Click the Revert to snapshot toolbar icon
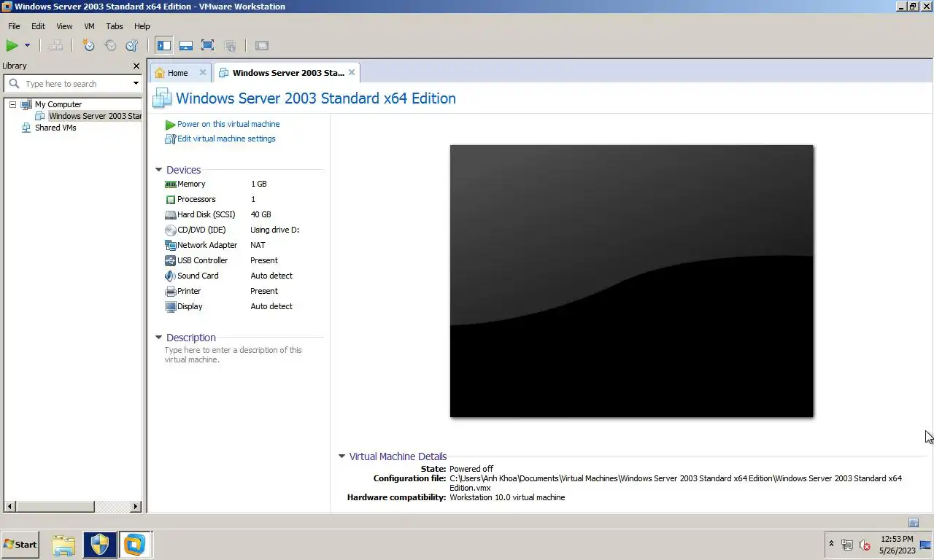Image resolution: width=934 pixels, height=560 pixels. coord(110,45)
